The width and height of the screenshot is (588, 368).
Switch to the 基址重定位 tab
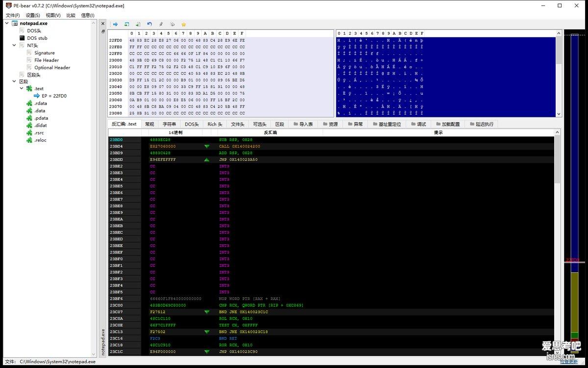(x=387, y=124)
